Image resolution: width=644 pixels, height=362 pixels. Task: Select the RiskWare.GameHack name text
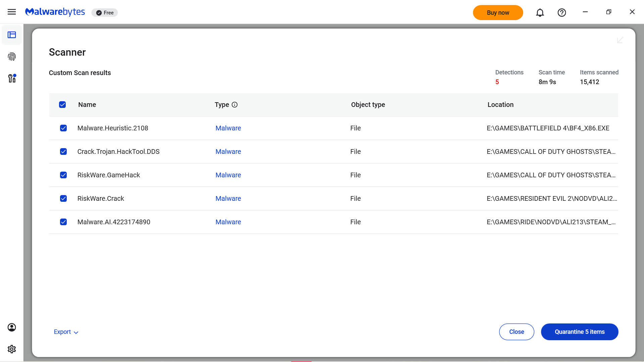pos(109,175)
